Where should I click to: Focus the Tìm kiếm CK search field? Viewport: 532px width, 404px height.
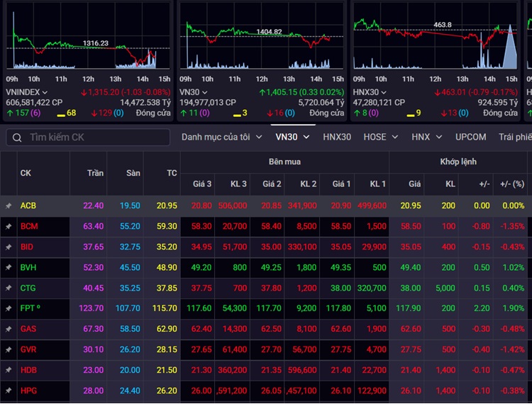coord(88,138)
